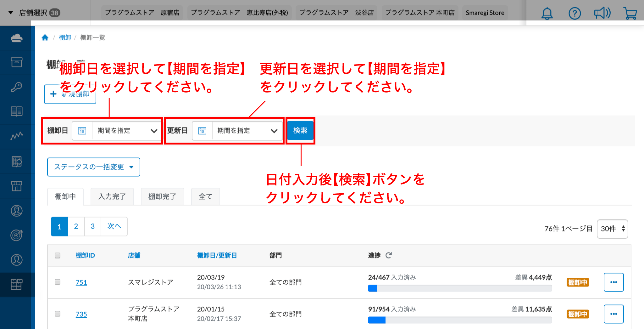
Task: Click the home breadcrumb icon
Action: click(45, 38)
